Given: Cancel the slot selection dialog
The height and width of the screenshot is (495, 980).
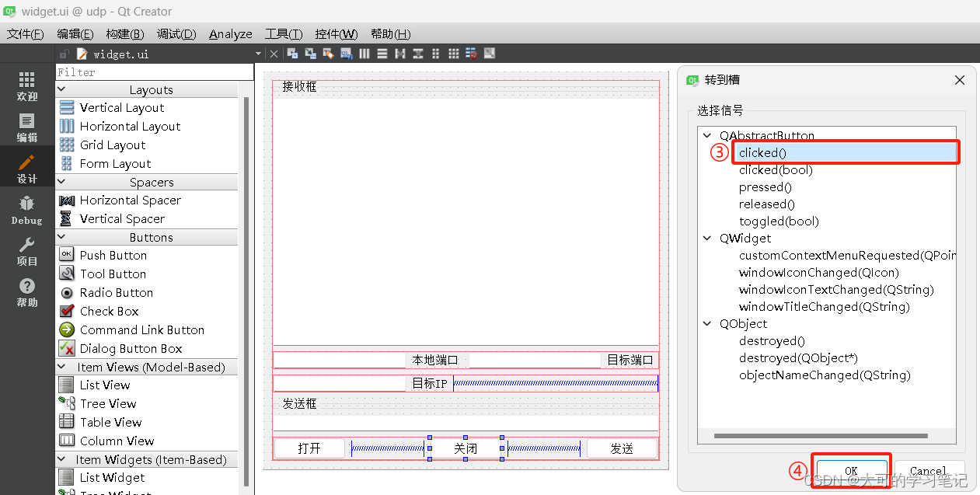Looking at the screenshot, I should 929,470.
